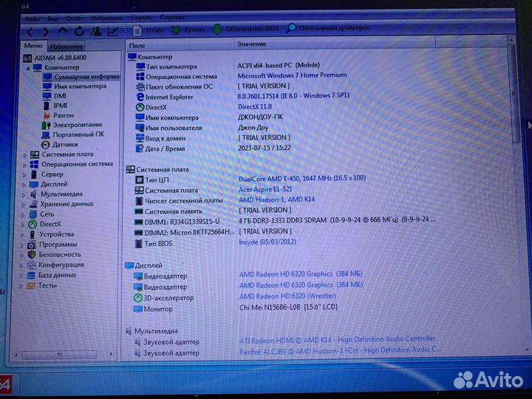The height and width of the screenshot is (399, 532).
Task: Click the scroll-up arrow of details pane
Action: pyautogui.click(x=511, y=41)
